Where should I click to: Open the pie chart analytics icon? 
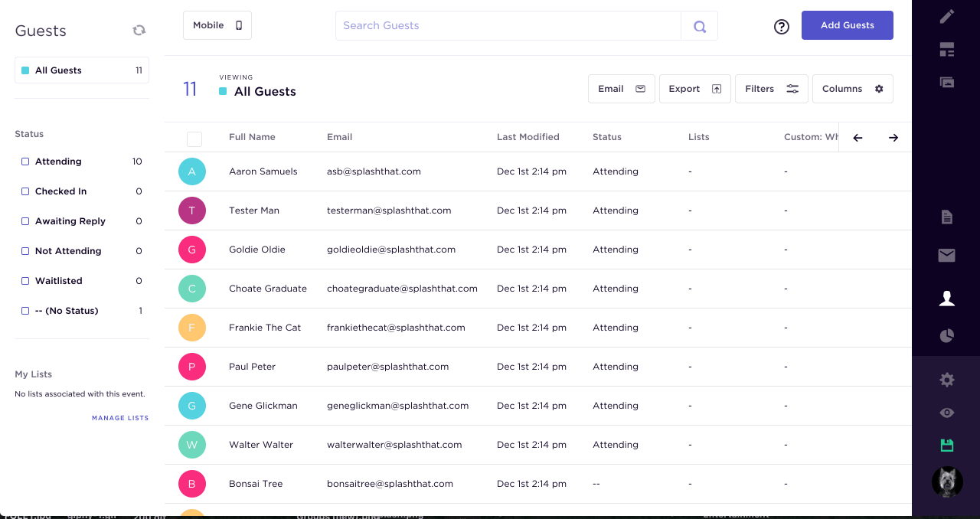point(947,335)
